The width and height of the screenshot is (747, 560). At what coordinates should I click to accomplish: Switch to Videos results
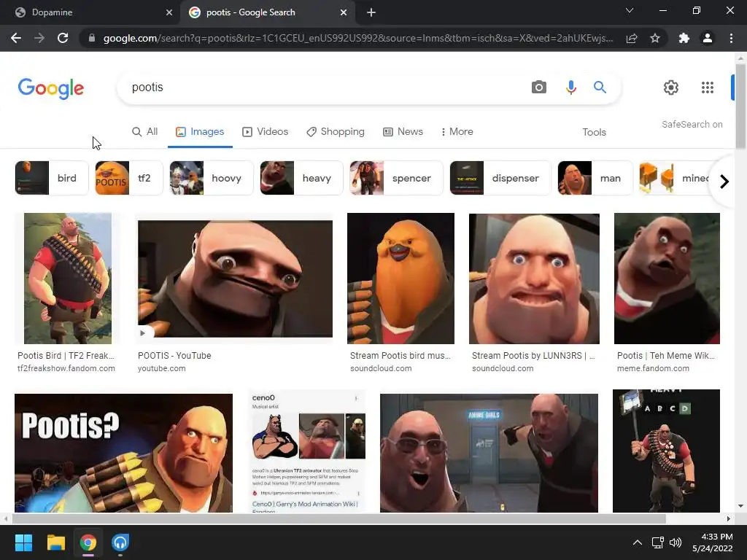[x=266, y=131]
